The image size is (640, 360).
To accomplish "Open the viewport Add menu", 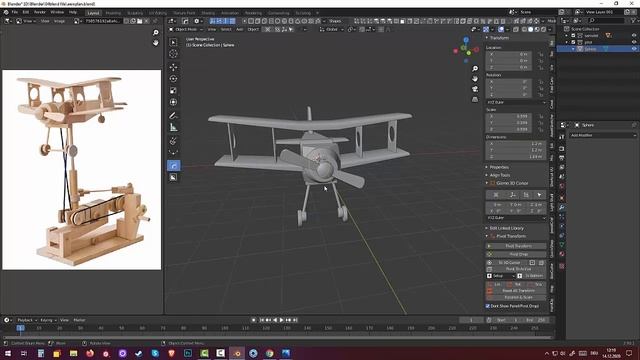I will (240, 29).
